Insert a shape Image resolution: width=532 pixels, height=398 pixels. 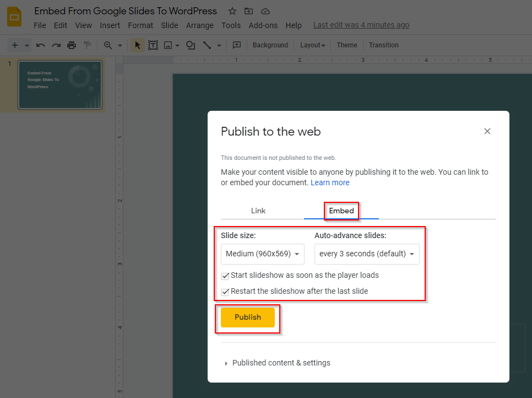[x=191, y=45]
